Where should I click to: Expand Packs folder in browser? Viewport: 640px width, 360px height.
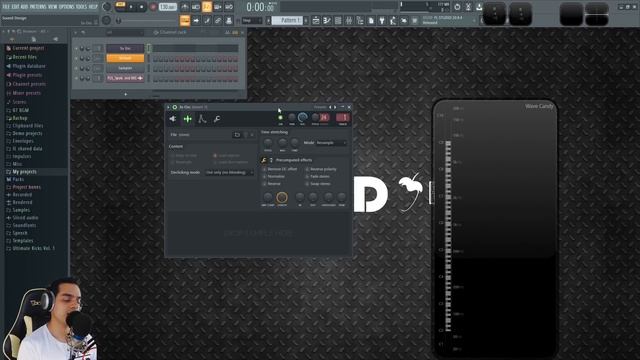pyautogui.click(x=18, y=179)
